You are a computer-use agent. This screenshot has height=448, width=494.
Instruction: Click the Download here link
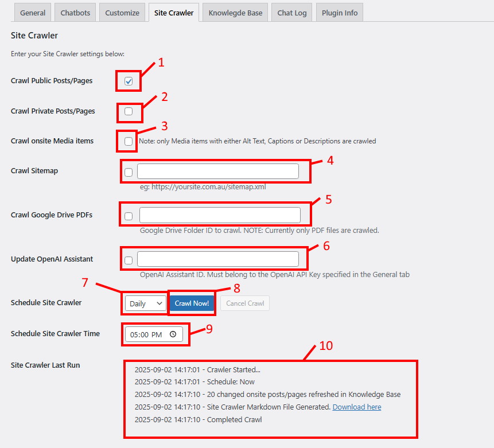coord(356,407)
